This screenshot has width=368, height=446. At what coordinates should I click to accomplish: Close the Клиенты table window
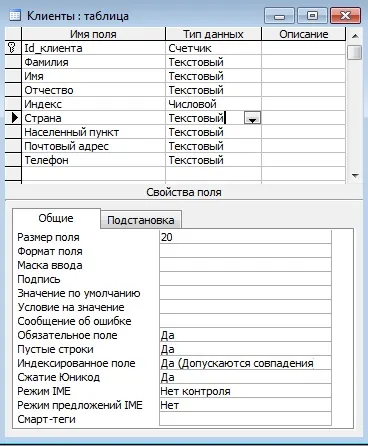pyautogui.click(x=346, y=16)
